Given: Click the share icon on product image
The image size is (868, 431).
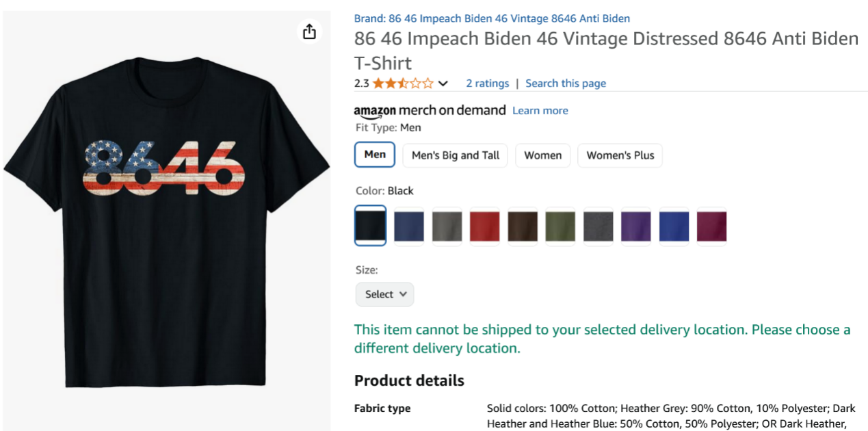Looking at the screenshot, I should [x=309, y=31].
